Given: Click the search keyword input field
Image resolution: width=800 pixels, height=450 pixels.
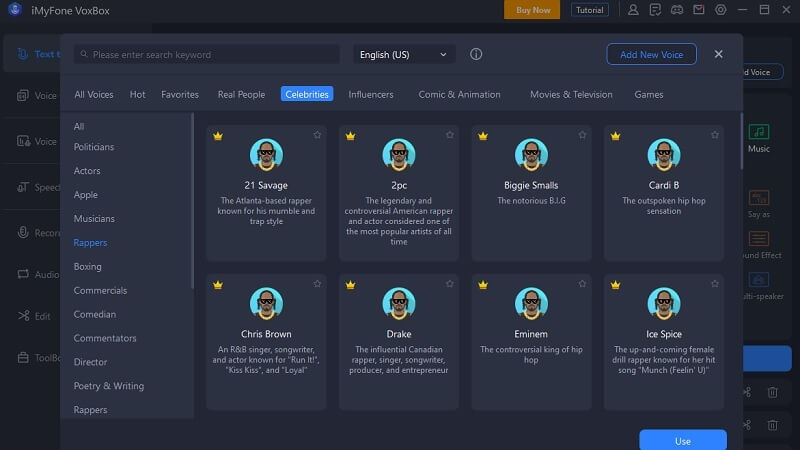Looking at the screenshot, I should click(207, 54).
